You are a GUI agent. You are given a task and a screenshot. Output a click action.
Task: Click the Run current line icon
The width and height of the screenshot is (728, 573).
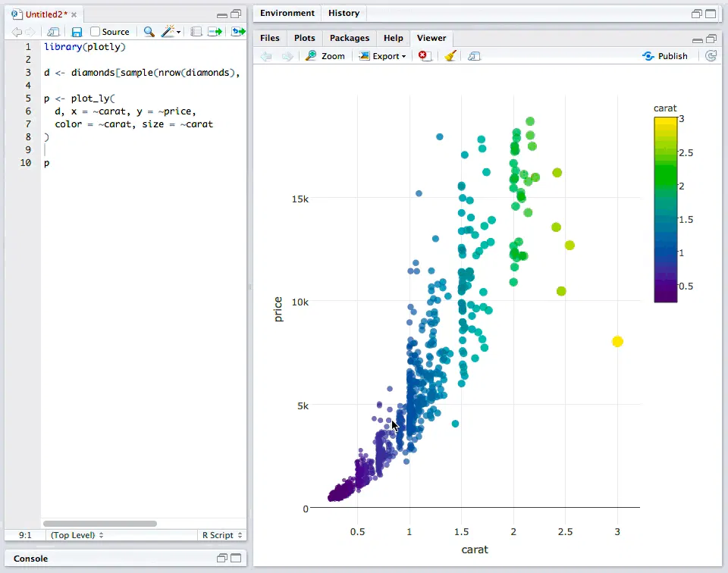(215, 32)
